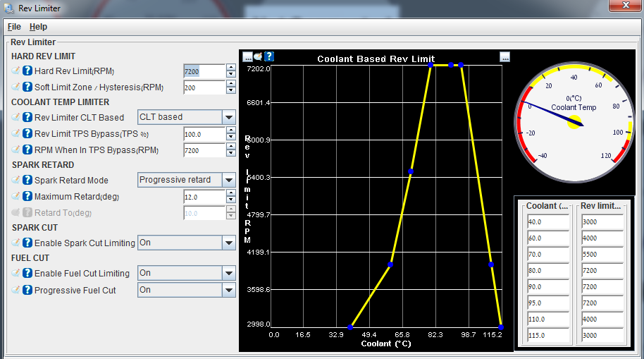
Task: Click the Hard Rev Limit input field
Action: 204,71
